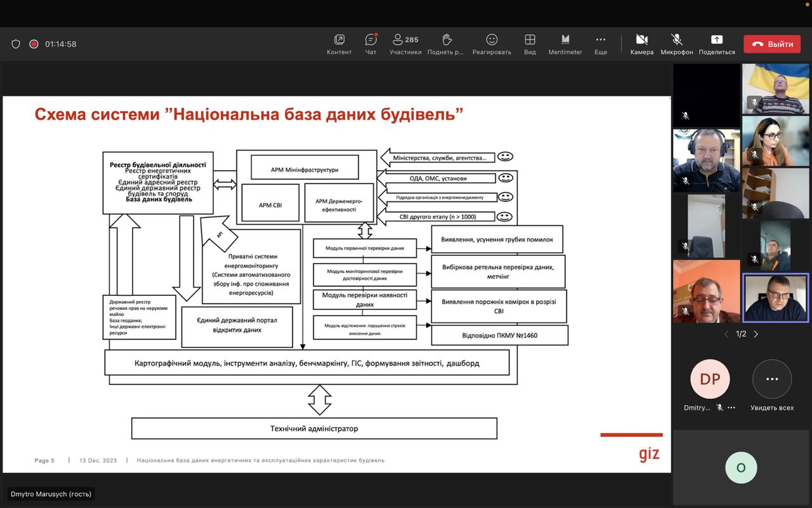Screen dimensions: 812x508
Task: Click the giz logo on slide
Action: coord(649,453)
